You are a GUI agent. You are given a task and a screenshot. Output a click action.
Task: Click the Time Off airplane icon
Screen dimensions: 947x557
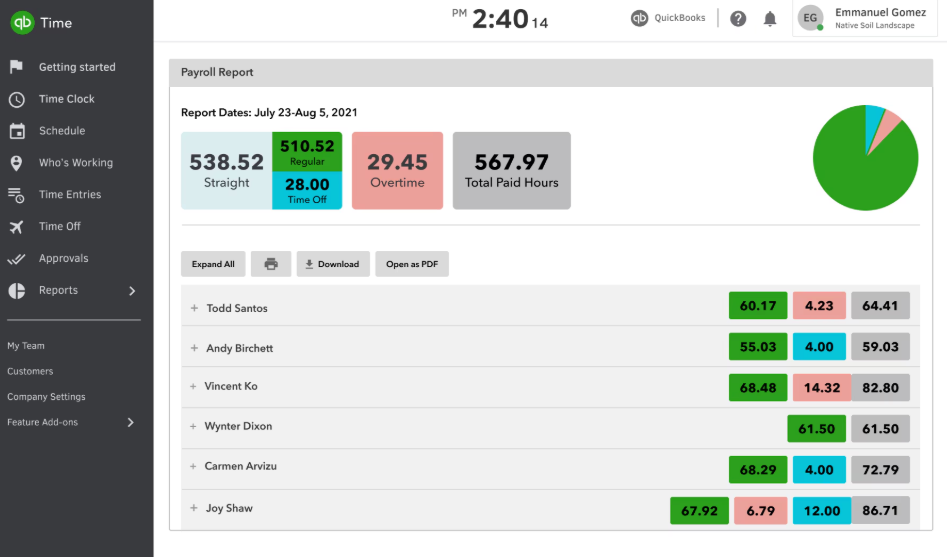pos(16,227)
